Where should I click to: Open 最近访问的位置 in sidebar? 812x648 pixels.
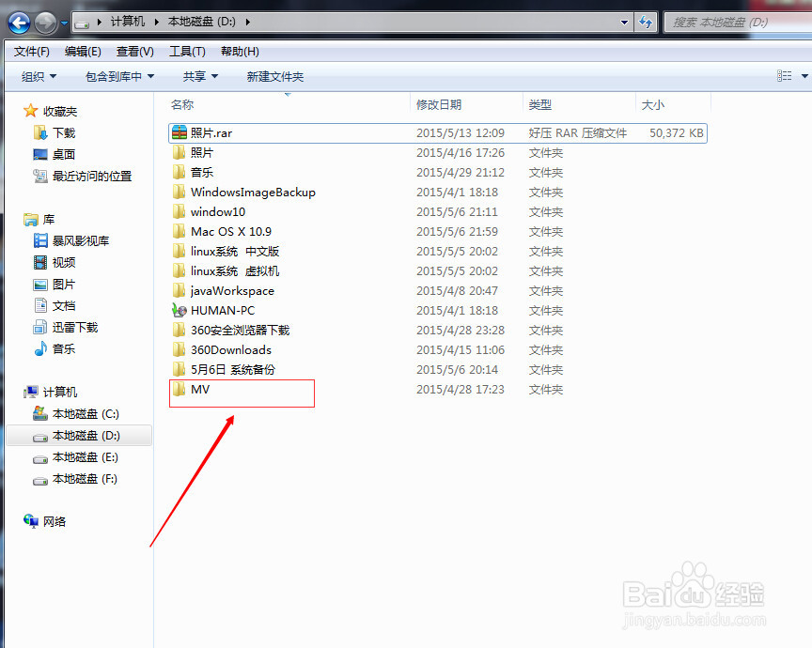tap(83, 176)
